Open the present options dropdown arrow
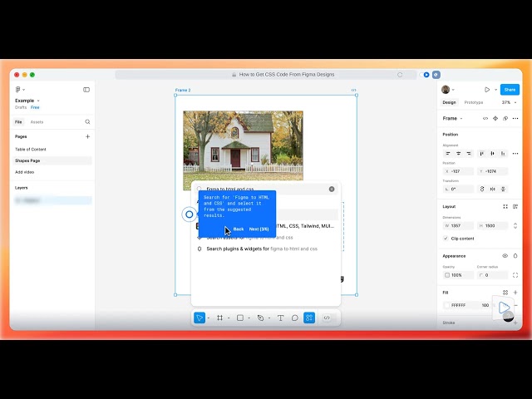This screenshot has height=399, width=532. tap(495, 90)
